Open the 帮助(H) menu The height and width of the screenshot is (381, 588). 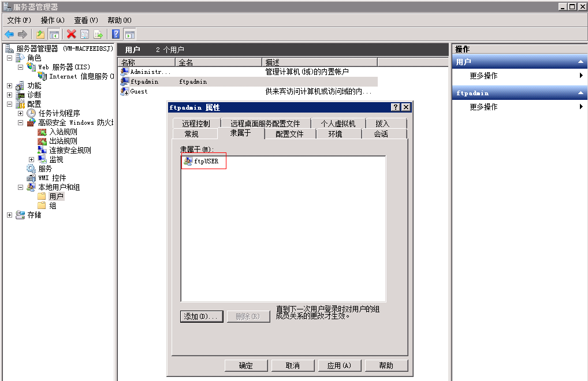pyautogui.click(x=119, y=20)
